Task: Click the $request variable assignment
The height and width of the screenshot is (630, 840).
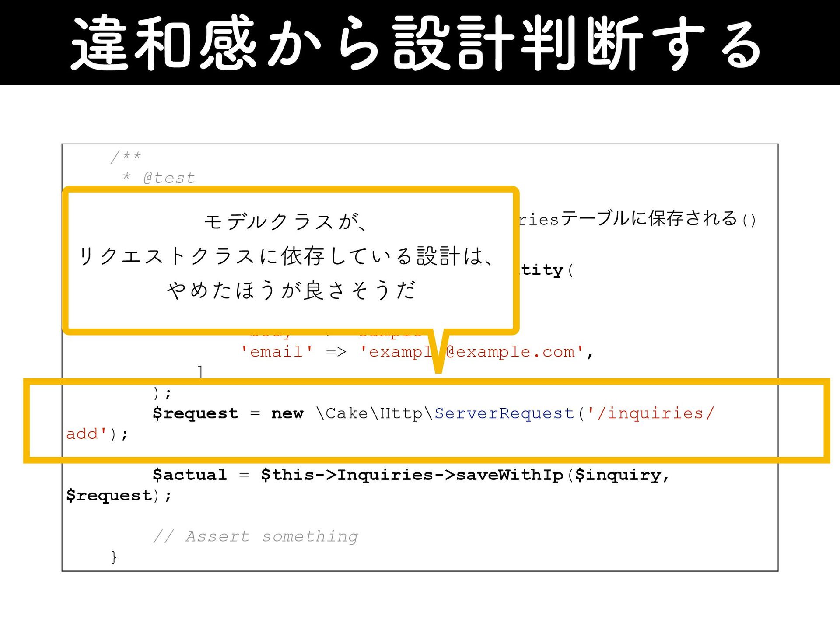Action: click(196, 413)
